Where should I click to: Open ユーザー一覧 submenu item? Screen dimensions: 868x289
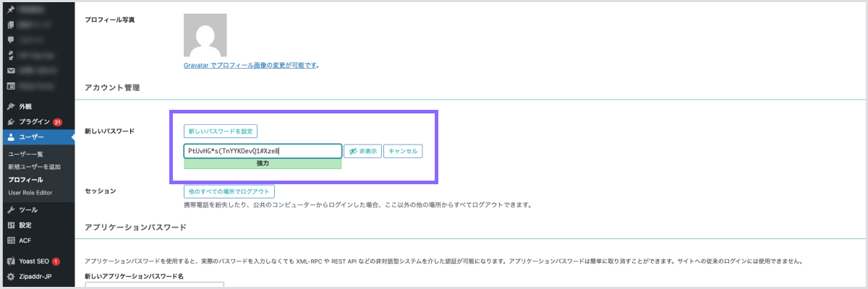[x=25, y=155]
